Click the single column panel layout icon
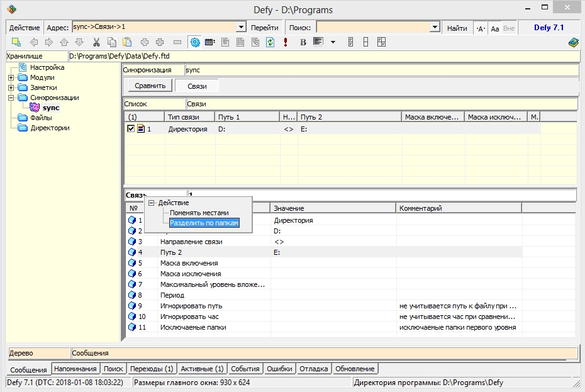Image resolution: width=585 pixels, height=392 pixels. pyautogui.click(x=365, y=42)
